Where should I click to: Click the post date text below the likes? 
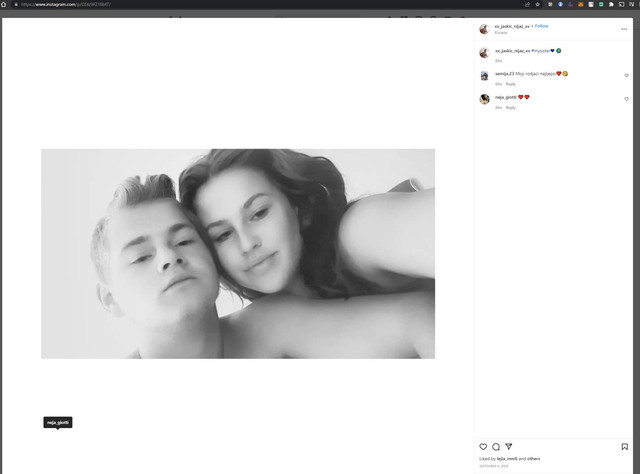[493, 466]
